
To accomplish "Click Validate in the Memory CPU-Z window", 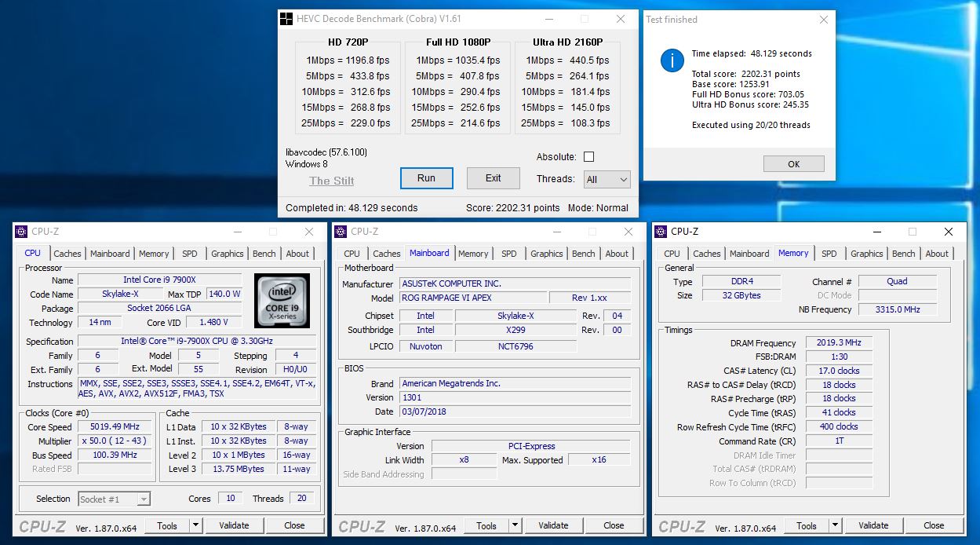I will click(873, 525).
